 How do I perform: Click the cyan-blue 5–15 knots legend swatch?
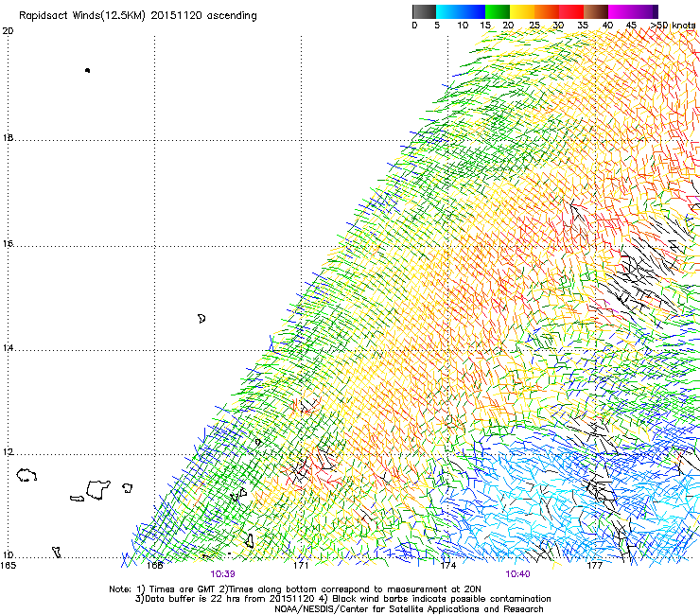click(x=461, y=11)
